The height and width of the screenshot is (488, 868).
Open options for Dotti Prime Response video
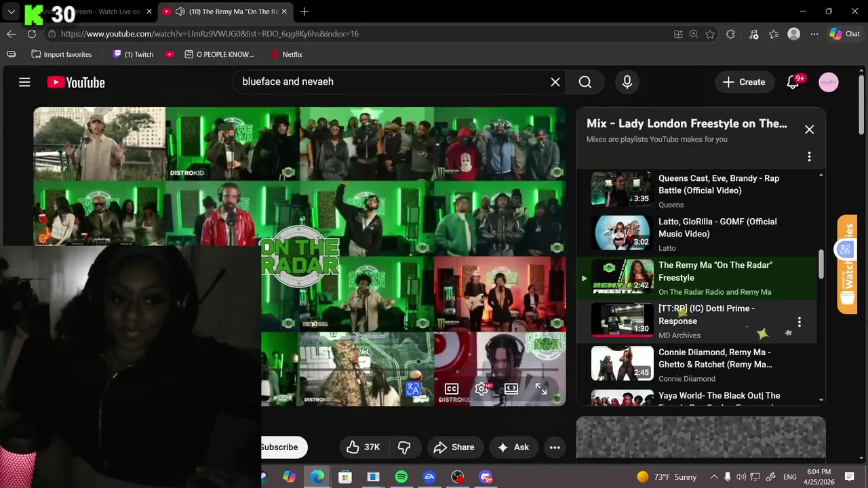[800, 322]
